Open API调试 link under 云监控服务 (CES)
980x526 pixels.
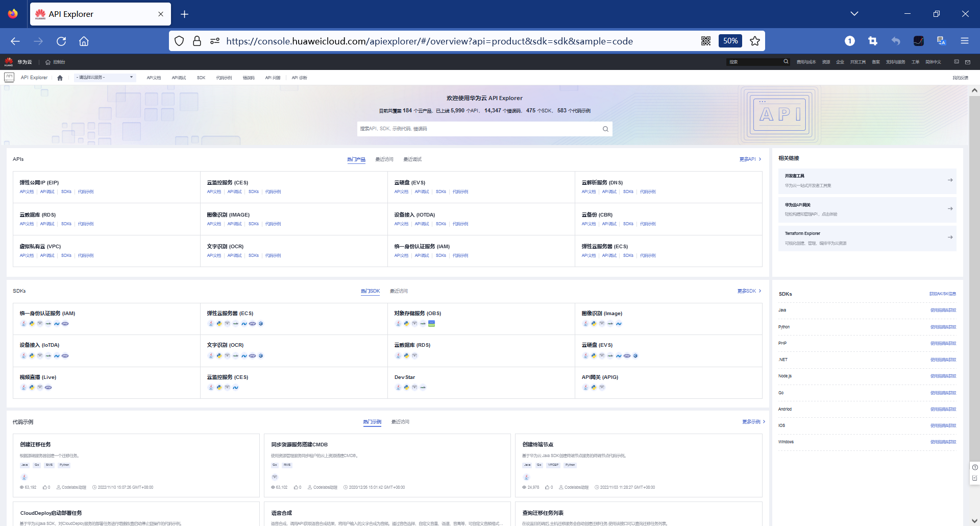pos(235,192)
